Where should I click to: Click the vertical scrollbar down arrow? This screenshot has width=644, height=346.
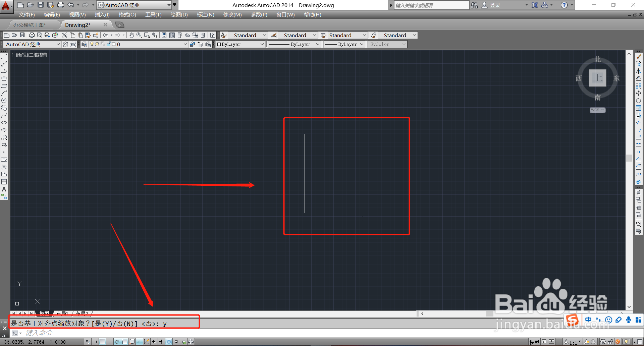click(x=629, y=307)
